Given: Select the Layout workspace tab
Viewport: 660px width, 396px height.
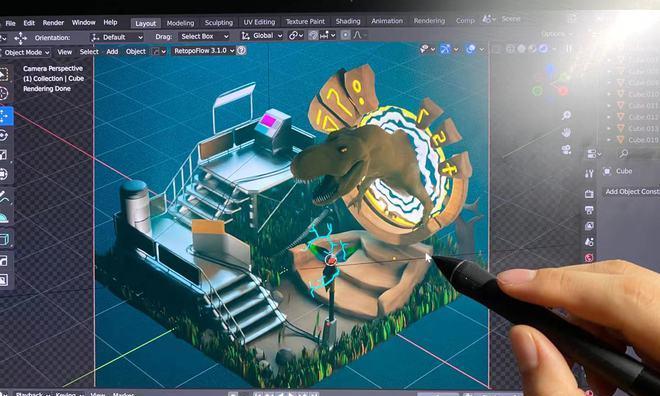Looking at the screenshot, I should [146, 24].
